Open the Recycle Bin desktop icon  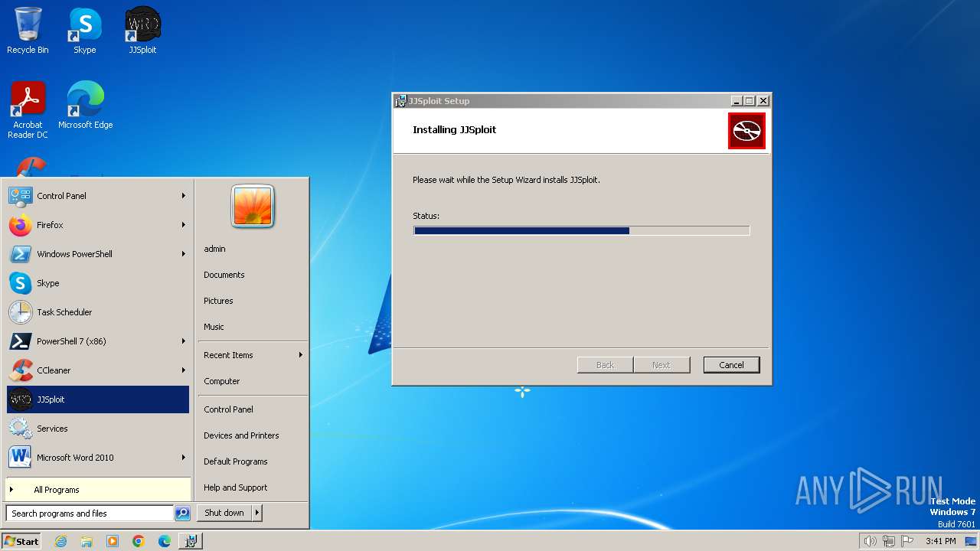(x=28, y=31)
